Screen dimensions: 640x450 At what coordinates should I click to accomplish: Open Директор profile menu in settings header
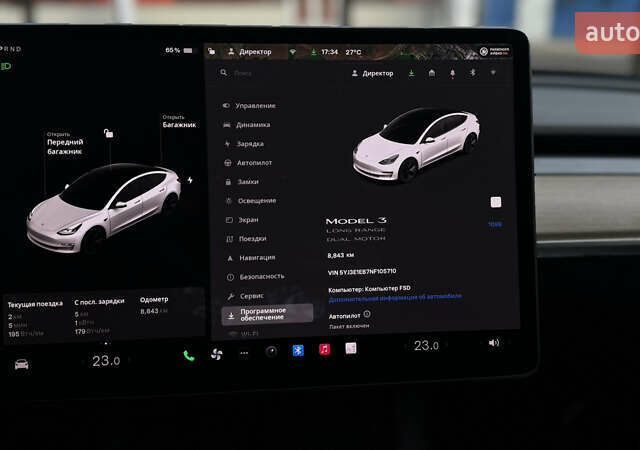372,73
